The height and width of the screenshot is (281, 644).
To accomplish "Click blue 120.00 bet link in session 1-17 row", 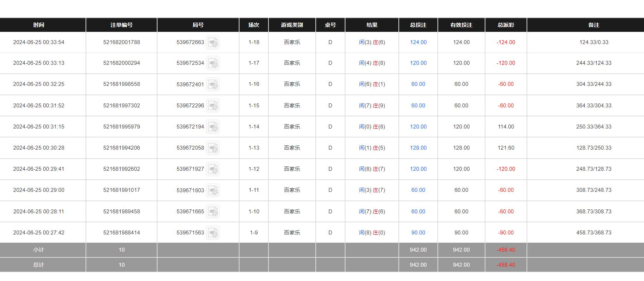I will (418, 63).
